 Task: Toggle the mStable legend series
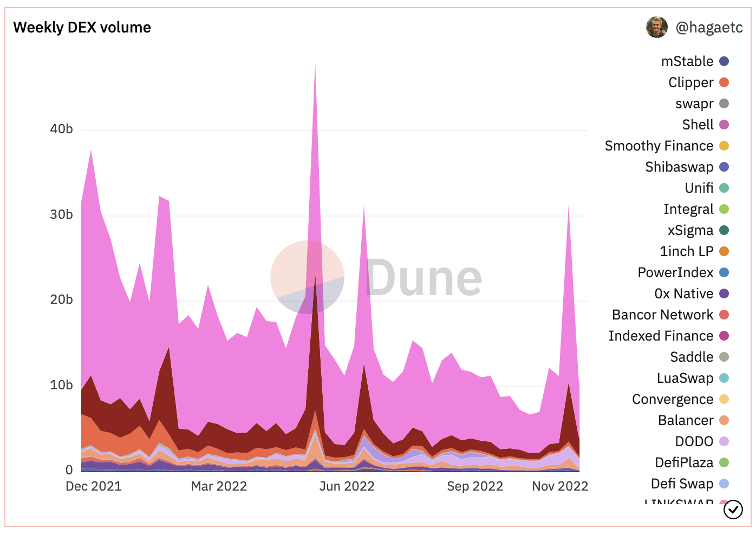(687, 62)
